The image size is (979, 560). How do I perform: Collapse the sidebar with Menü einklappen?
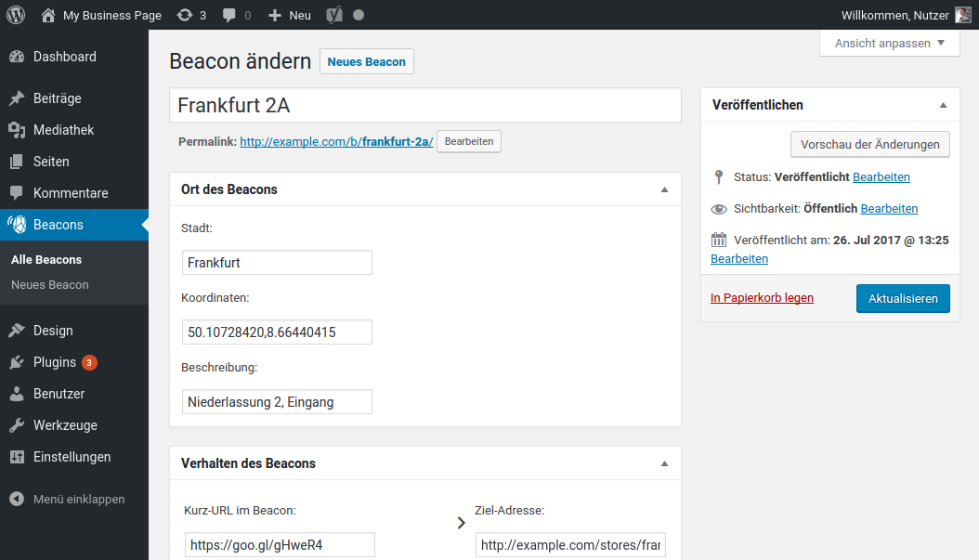78,499
